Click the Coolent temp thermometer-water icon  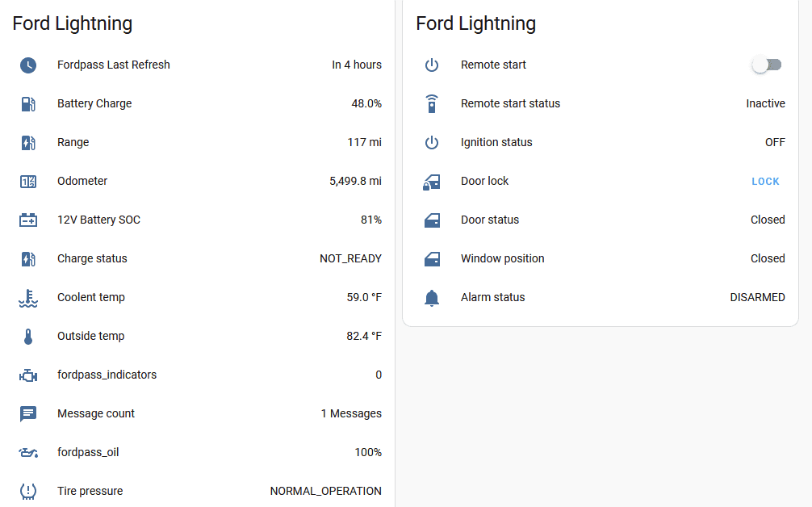(x=28, y=298)
